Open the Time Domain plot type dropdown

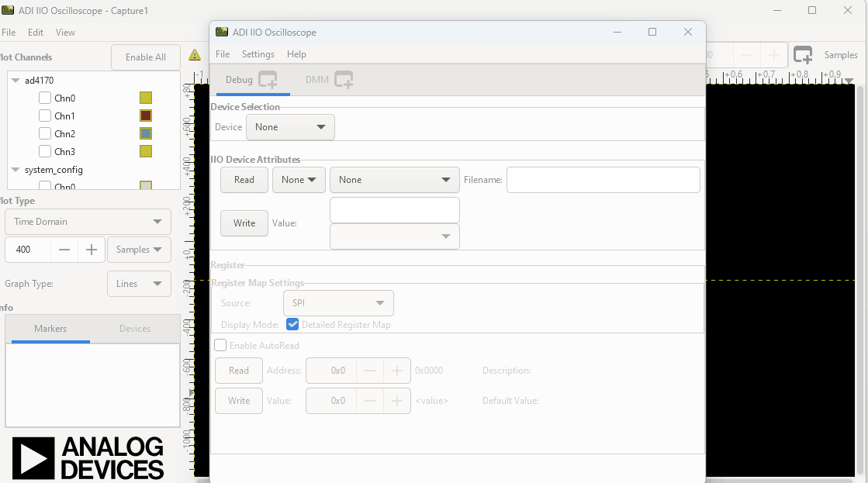pos(88,222)
